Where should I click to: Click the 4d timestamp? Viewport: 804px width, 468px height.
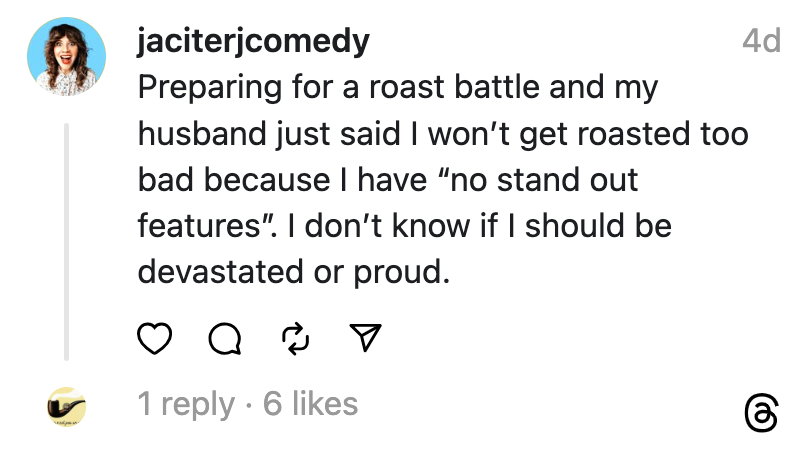coord(761,41)
